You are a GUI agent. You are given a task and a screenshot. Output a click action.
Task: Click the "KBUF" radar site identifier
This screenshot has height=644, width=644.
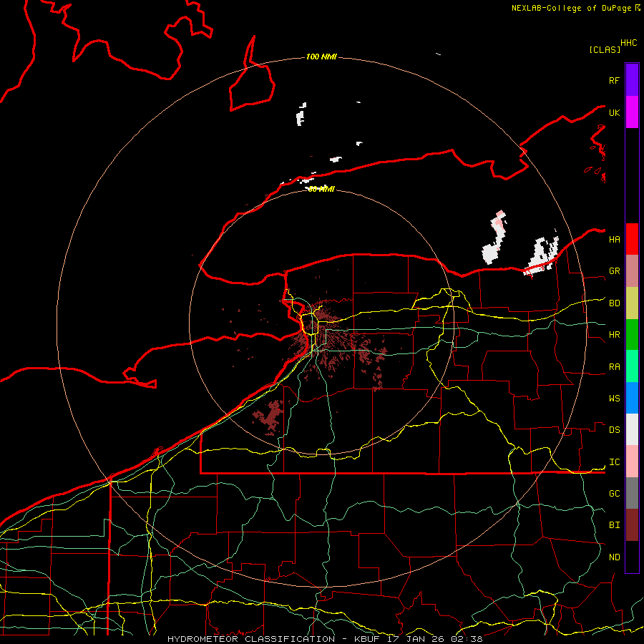click(368, 639)
